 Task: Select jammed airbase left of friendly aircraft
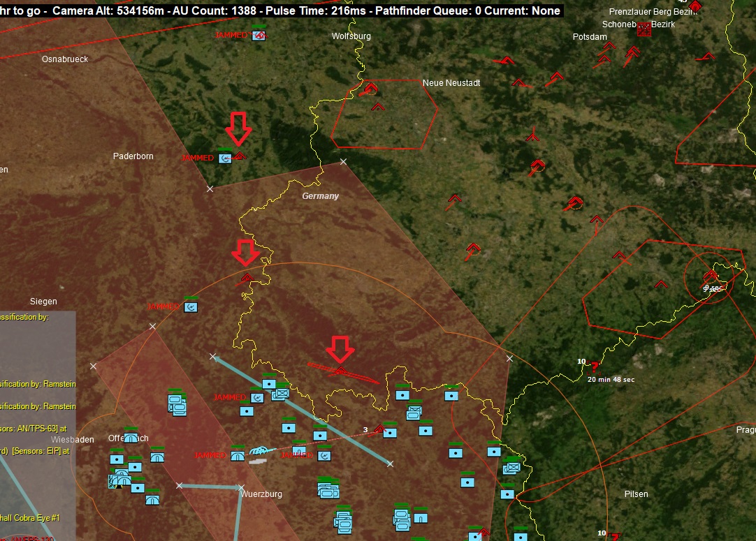coord(238,455)
